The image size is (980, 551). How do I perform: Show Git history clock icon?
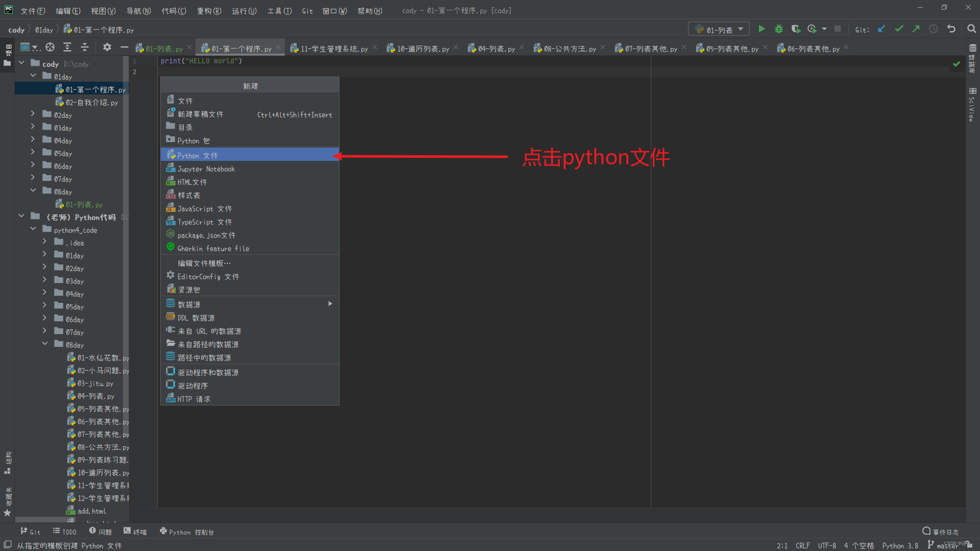(x=934, y=29)
